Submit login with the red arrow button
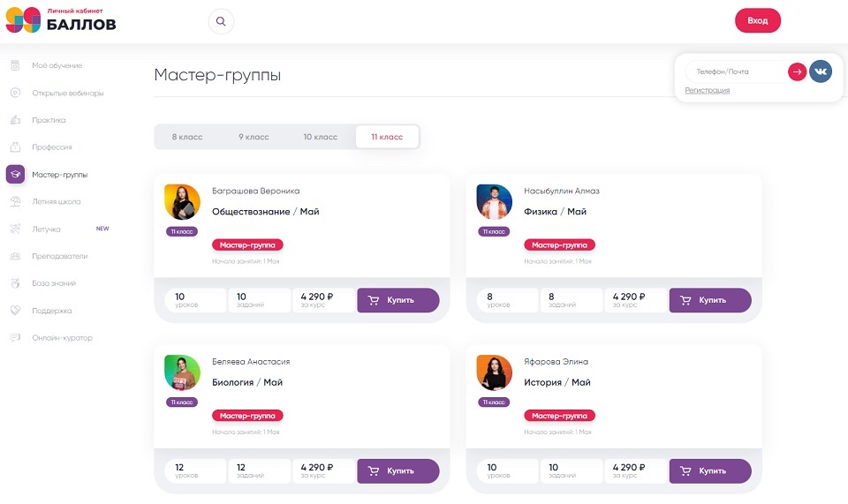Screen dimensions: 848x504 [797, 71]
